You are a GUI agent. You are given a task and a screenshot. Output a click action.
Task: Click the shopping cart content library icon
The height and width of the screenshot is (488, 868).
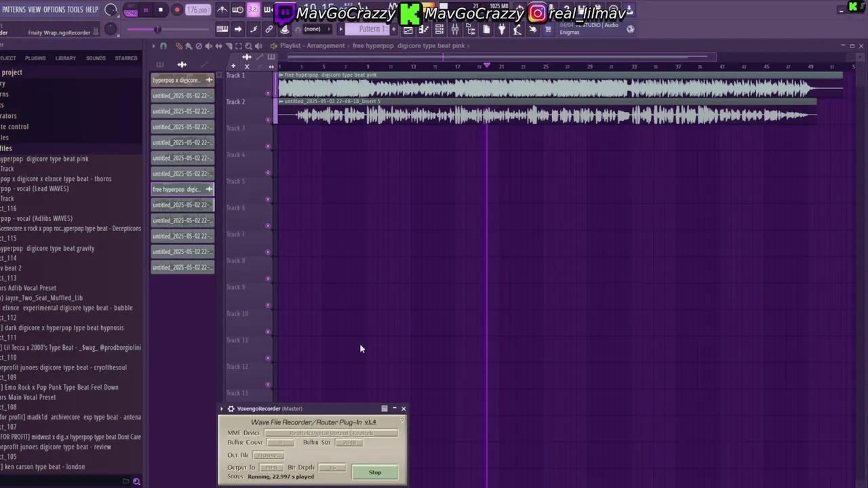[548, 30]
